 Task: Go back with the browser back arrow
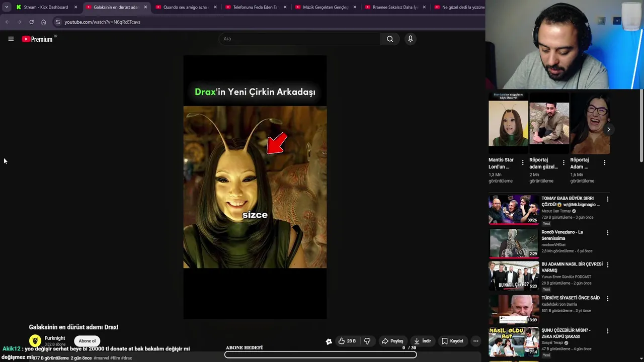coord(7,22)
